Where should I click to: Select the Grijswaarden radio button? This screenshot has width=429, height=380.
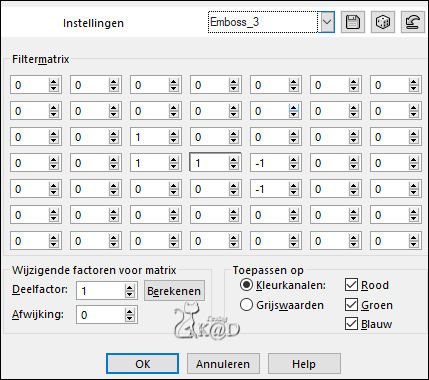tap(246, 305)
